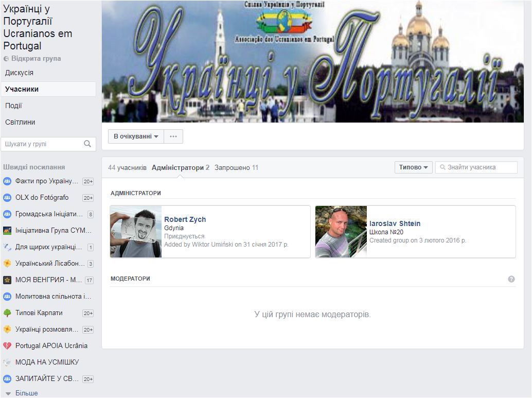Viewport: 532px width, 398px height.
Task: Open Світлини in the sidebar menu
Action: (x=20, y=122)
